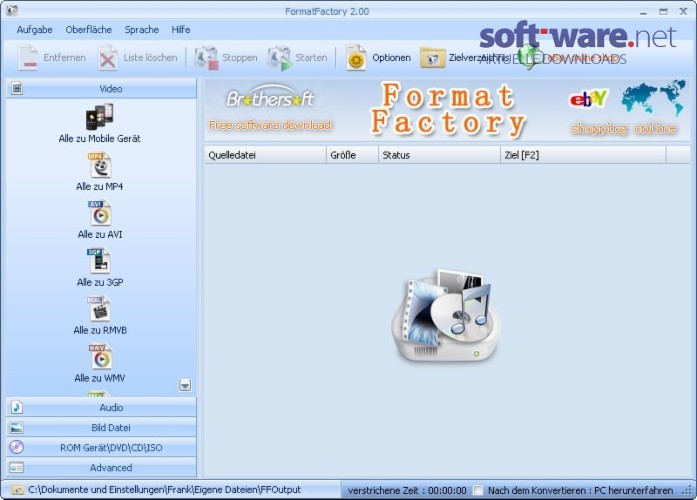Viewport: 697px width, 500px height.
Task: Open the Brothersoft free software download link
Action: (x=270, y=109)
